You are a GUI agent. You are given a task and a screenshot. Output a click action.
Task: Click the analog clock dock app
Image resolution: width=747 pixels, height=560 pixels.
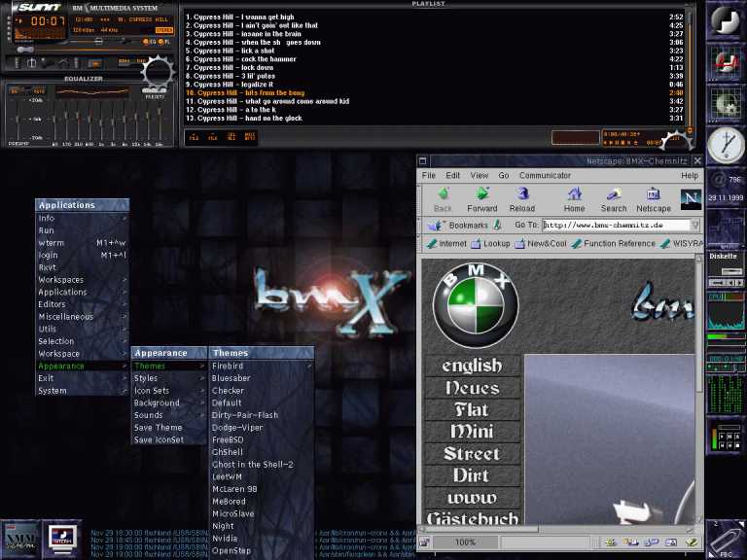coord(726,145)
